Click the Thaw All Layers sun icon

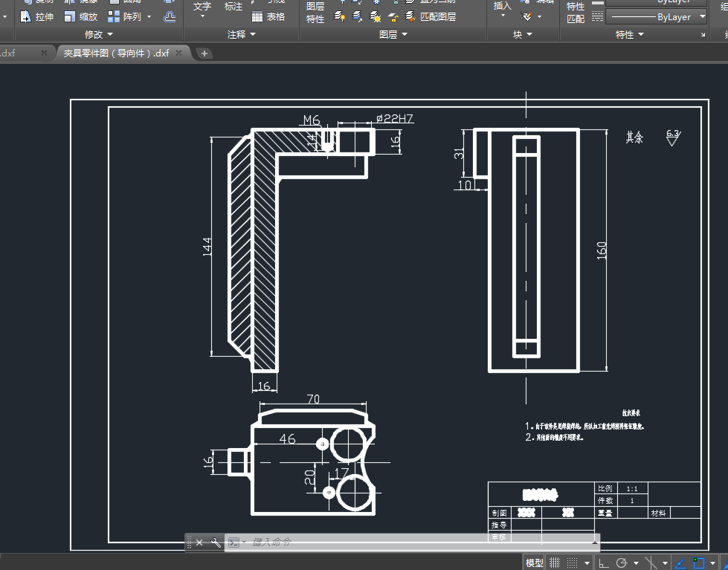point(375,17)
